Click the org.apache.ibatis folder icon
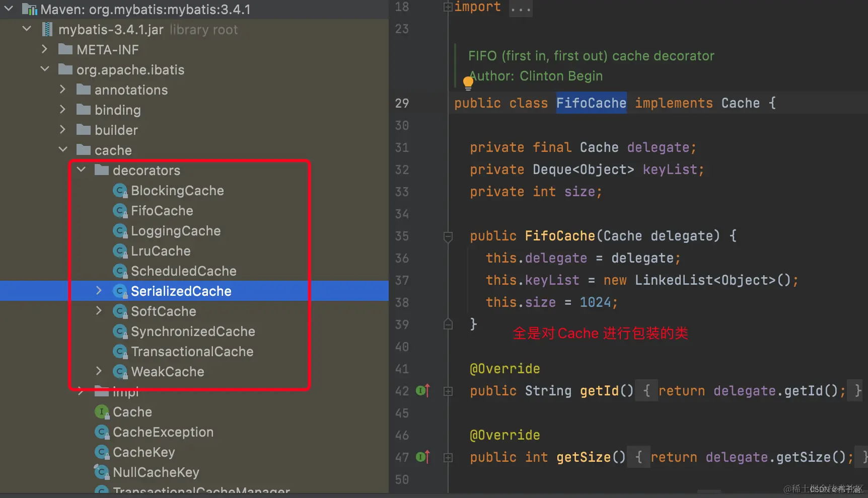 (x=65, y=69)
